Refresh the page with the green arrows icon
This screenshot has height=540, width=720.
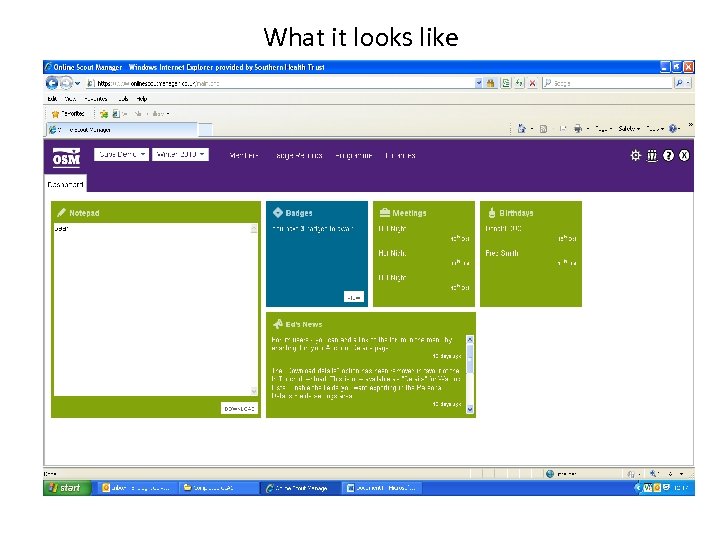(519, 83)
